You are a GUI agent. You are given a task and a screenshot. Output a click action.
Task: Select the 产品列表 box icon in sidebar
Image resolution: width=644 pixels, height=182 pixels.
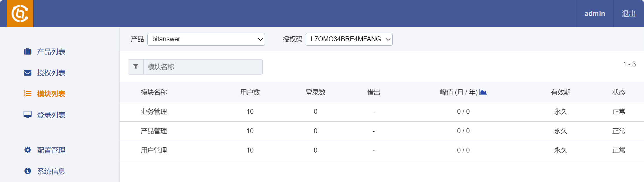tap(27, 52)
